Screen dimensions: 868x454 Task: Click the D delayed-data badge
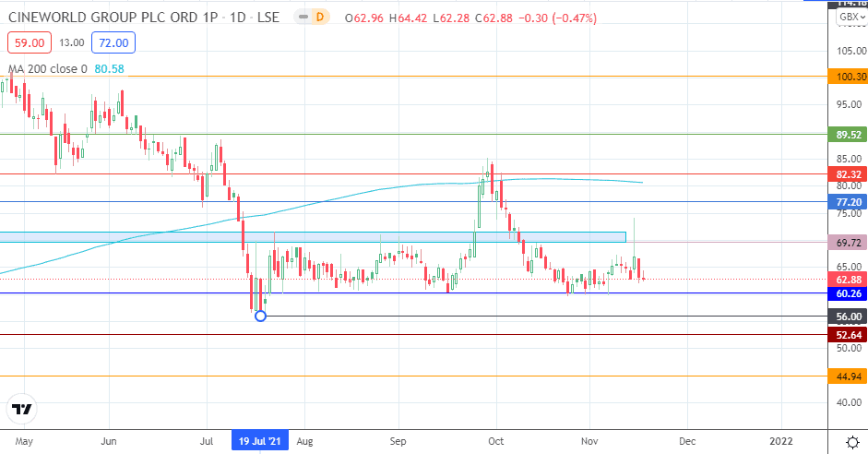(319, 18)
